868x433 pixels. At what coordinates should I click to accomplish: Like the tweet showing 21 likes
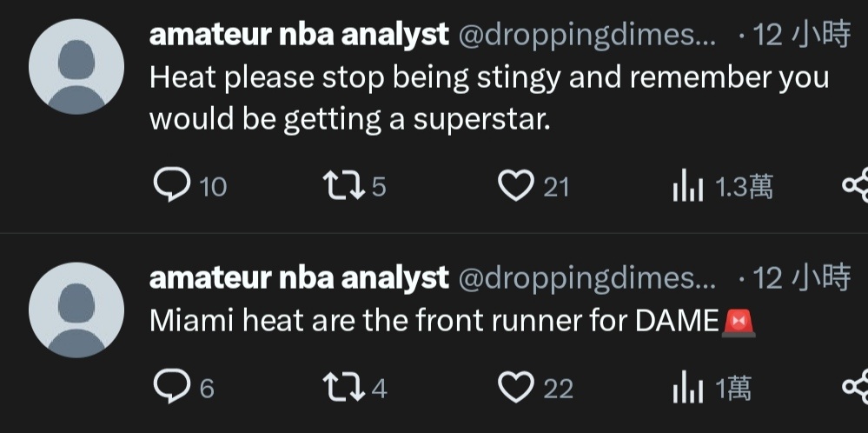516,185
